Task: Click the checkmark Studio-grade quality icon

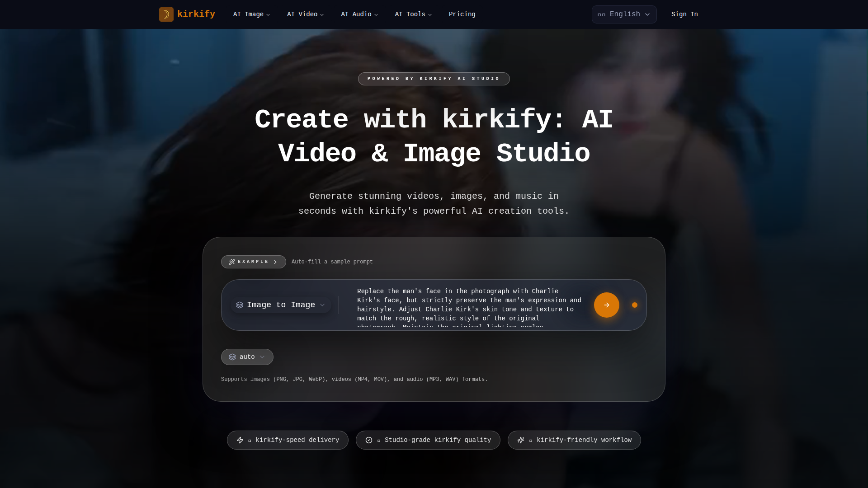Action: pos(369,440)
